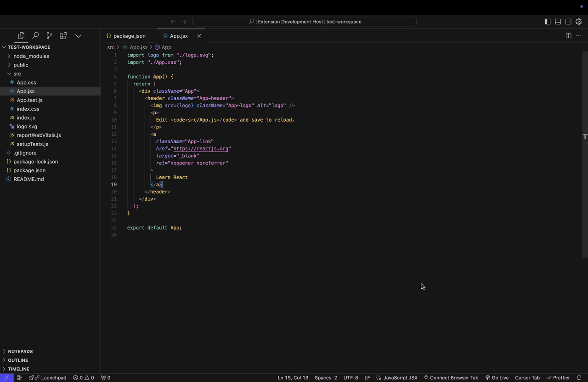This screenshot has width=588, height=382.
Task: Click the icon left of Launchpad in status bar
Action: coord(19,377)
